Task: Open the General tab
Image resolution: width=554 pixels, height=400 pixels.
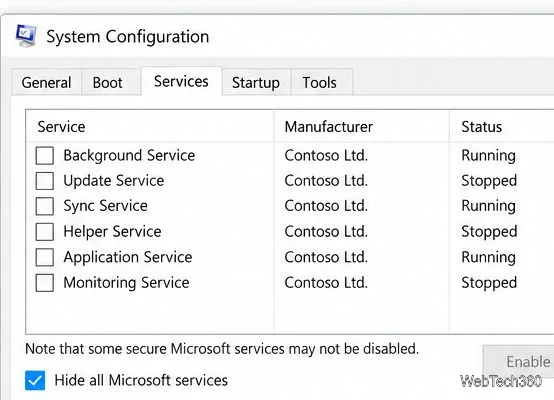Action: point(46,82)
